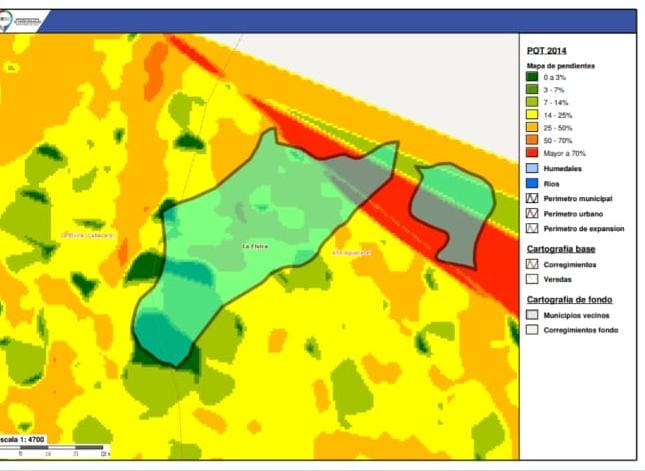Click the logo in the header bar

[x=21, y=21]
